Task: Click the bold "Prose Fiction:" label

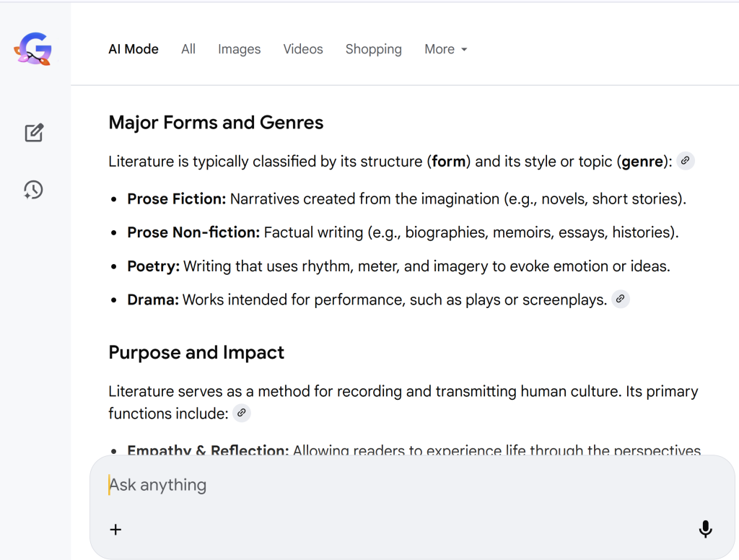Action: click(x=177, y=198)
